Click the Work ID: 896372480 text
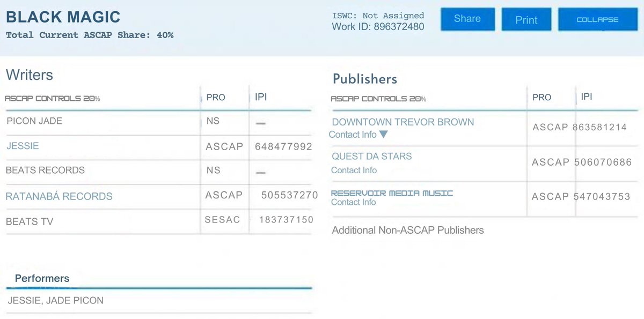The image size is (644, 319). point(378,26)
